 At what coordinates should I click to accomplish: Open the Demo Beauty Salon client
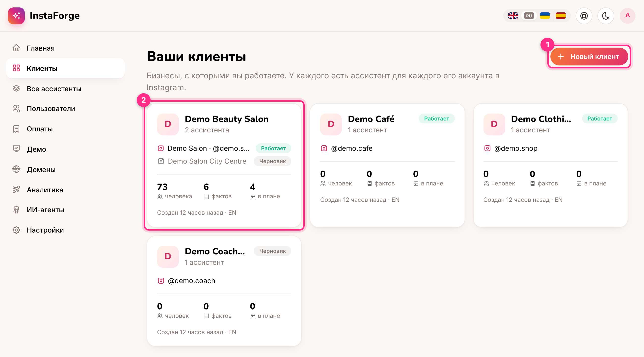coord(224,165)
